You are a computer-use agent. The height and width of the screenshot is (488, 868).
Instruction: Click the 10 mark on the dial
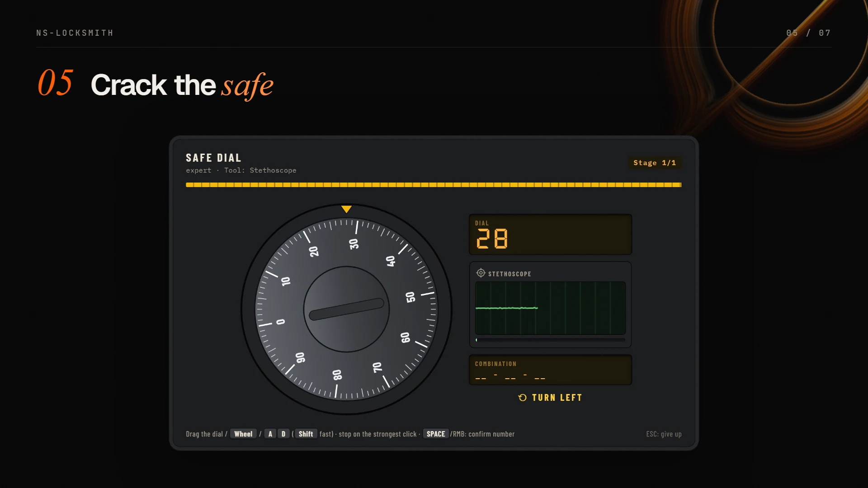[x=286, y=281]
